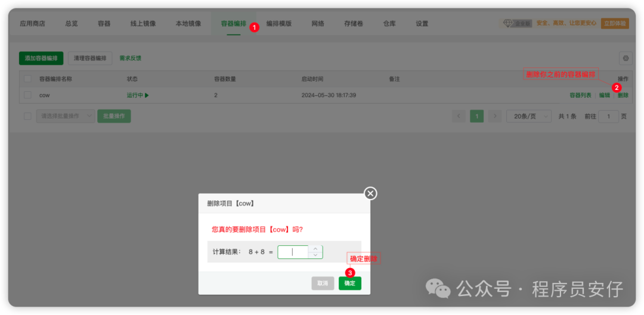Image resolution: width=644 pixels, height=315 pixels.
Task: Click 取消 in delete dialog
Action: click(323, 283)
